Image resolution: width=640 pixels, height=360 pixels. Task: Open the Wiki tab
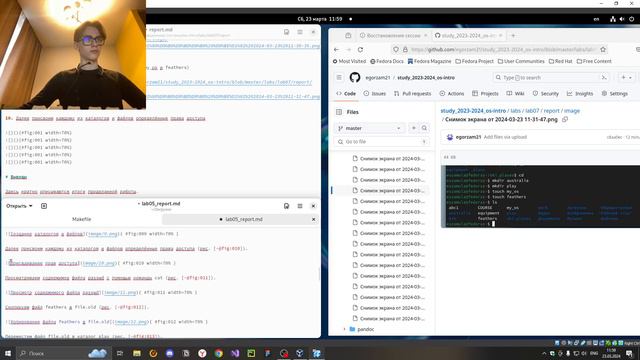(516, 93)
